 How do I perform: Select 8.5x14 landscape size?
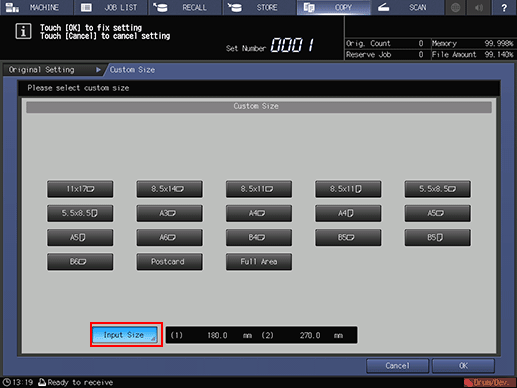point(169,189)
